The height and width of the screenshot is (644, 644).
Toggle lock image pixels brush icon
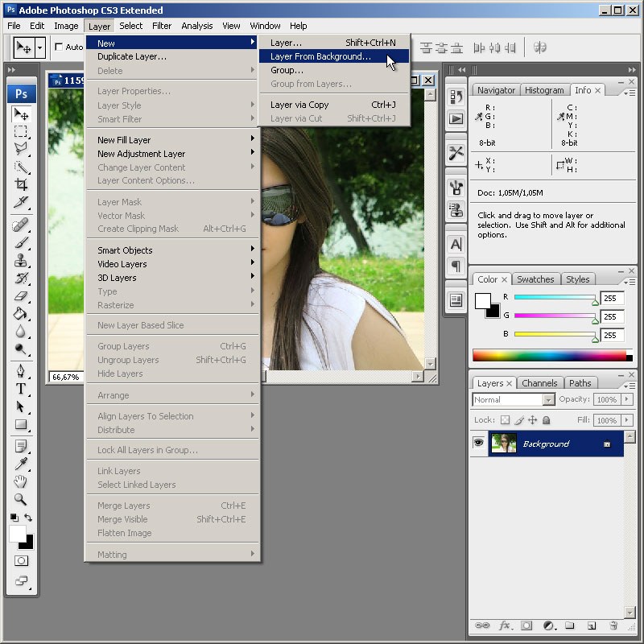[x=519, y=419]
